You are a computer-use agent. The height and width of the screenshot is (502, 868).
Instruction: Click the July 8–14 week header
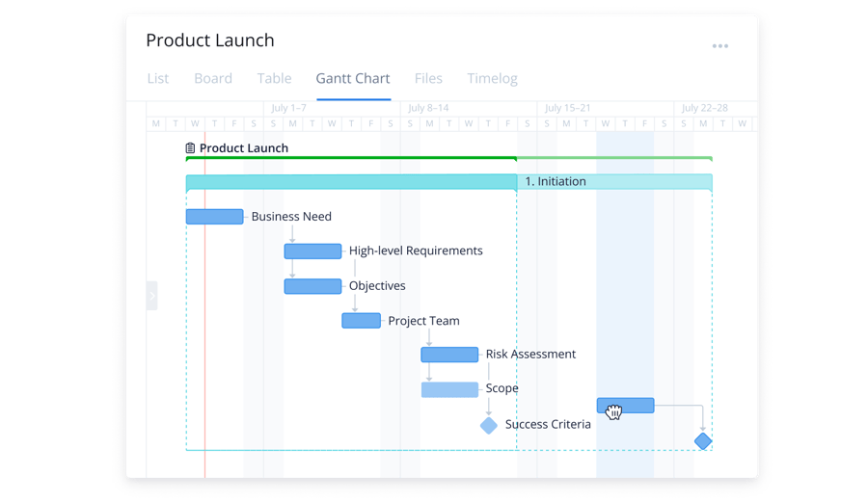tap(428, 108)
